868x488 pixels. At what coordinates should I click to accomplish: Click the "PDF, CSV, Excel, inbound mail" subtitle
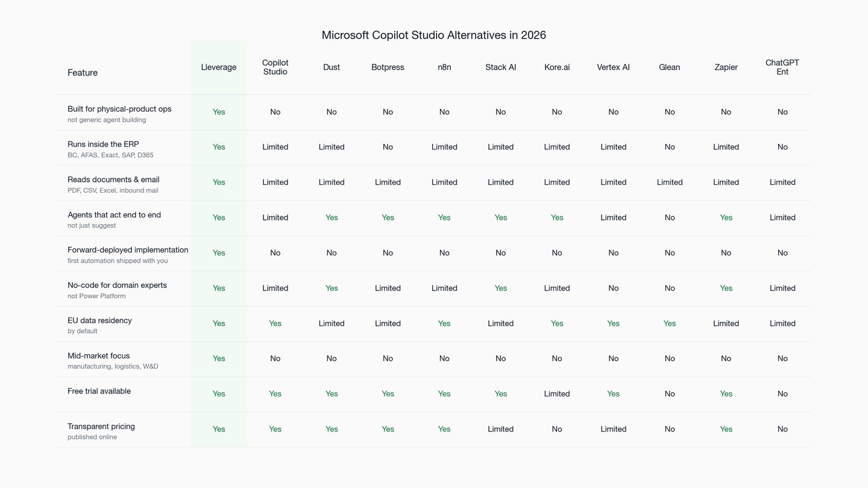(x=113, y=190)
